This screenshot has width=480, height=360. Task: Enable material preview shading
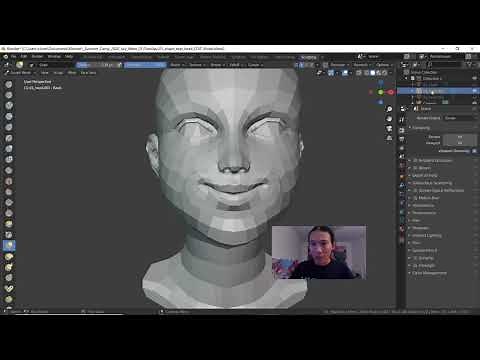point(378,73)
